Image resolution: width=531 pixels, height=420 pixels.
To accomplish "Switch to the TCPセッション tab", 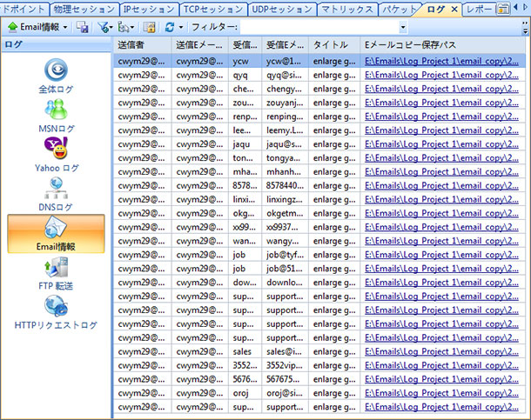I will pos(214,9).
